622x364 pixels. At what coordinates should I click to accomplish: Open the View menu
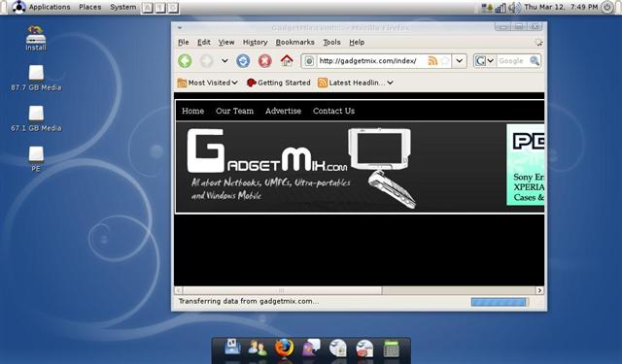[x=226, y=42]
